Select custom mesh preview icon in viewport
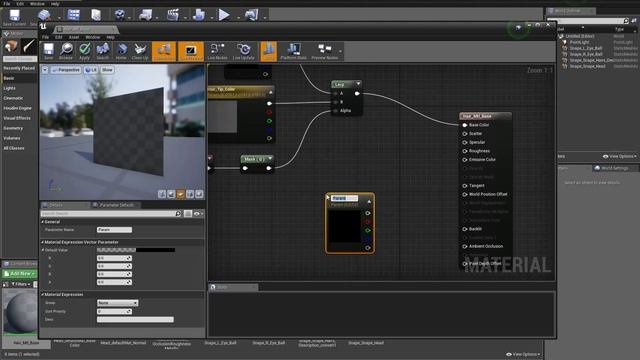The height and width of the screenshot is (360, 640). point(199,194)
